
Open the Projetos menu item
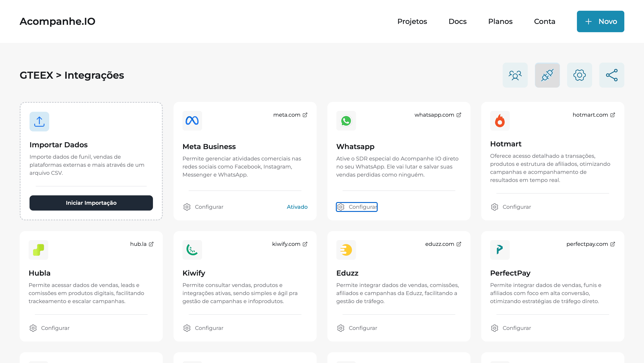[x=412, y=21]
